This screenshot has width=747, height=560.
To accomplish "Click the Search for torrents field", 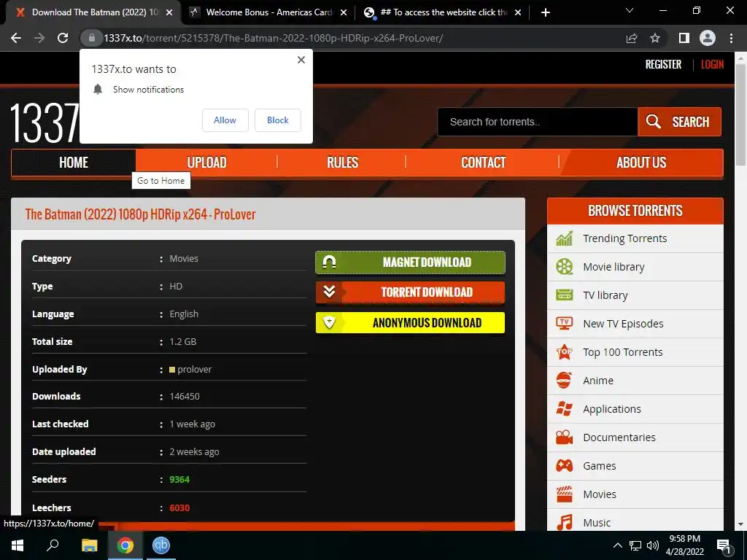I will pyautogui.click(x=538, y=122).
